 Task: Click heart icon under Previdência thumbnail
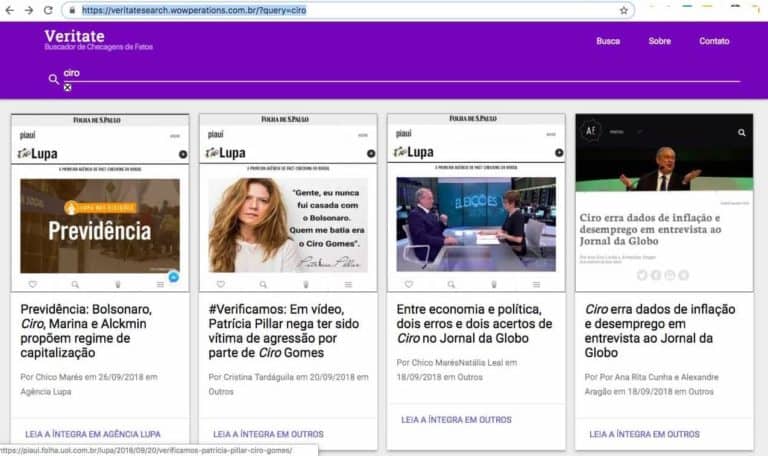click(33, 284)
